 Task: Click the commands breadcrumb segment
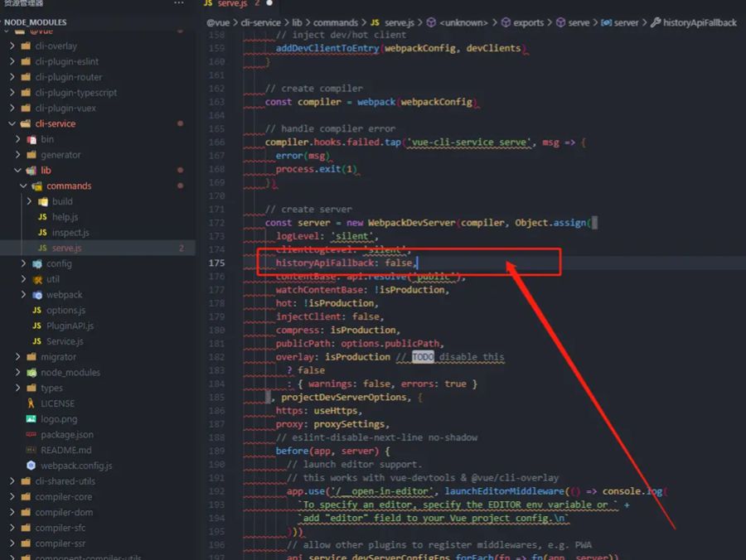335,23
